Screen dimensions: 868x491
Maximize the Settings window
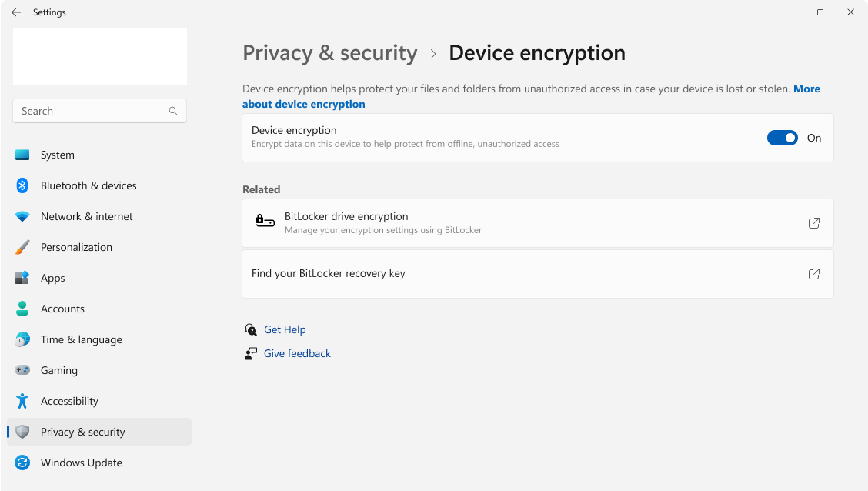(820, 12)
